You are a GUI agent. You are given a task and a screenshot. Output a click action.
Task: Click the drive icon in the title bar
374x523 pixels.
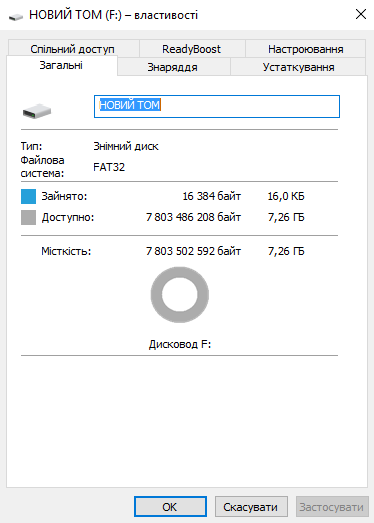[15, 16]
